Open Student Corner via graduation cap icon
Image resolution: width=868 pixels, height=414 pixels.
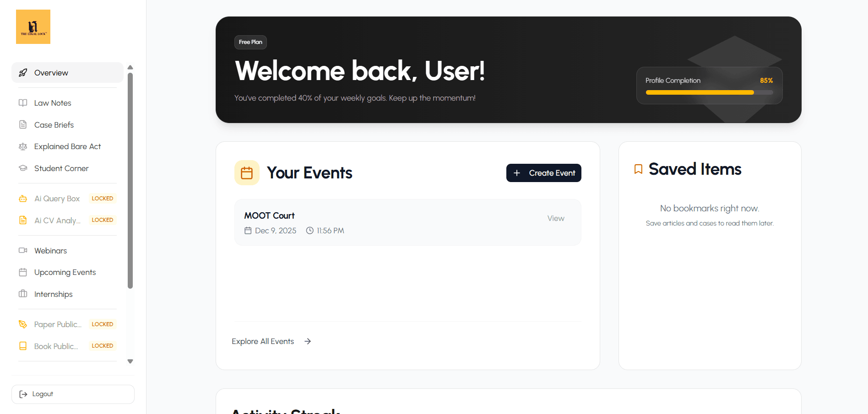[23, 168]
